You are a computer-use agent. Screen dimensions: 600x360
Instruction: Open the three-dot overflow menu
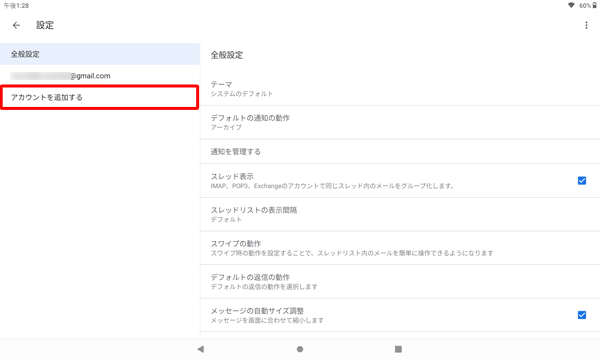click(586, 25)
